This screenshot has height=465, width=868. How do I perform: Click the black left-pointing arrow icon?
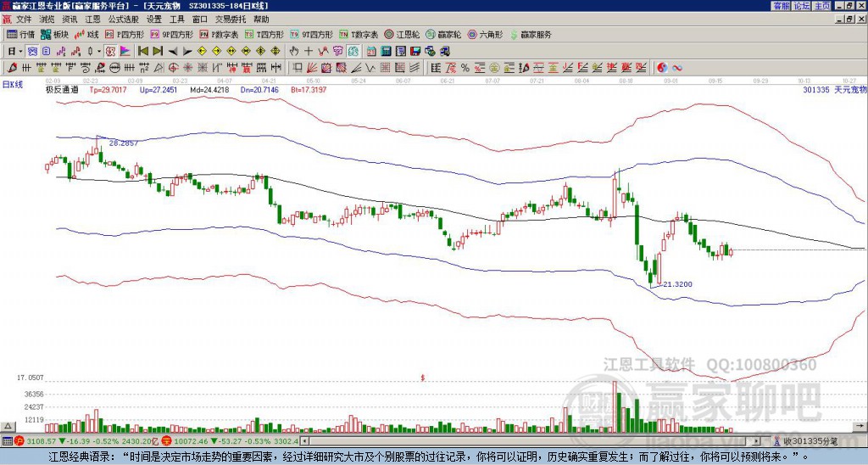pos(173,52)
